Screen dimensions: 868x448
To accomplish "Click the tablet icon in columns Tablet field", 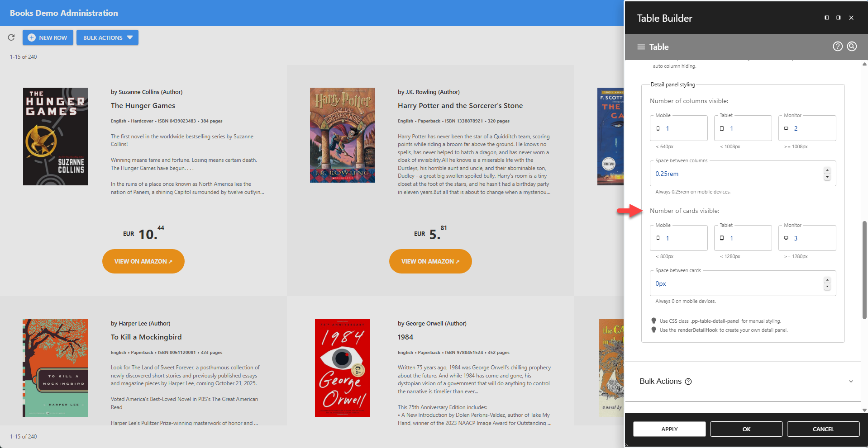I will [722, 128].
